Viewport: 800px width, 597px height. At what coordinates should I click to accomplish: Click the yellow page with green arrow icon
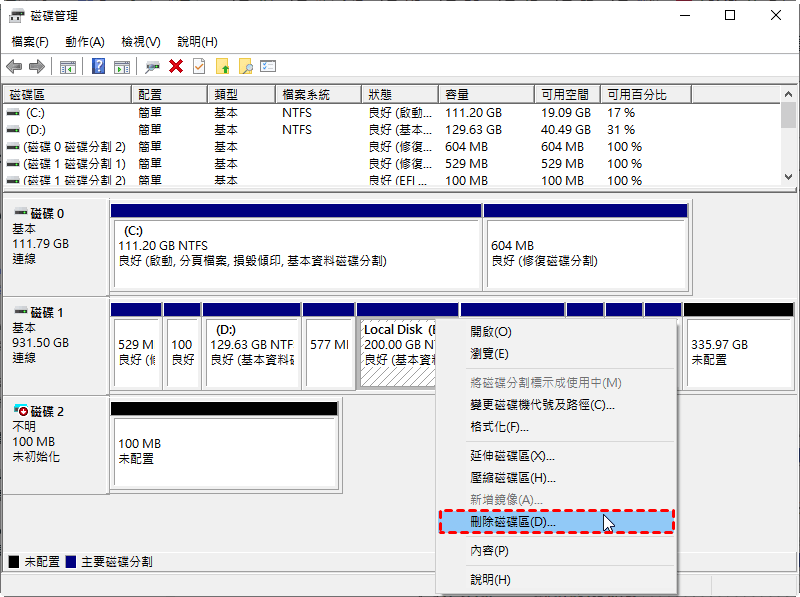pyautogui.click(x=223, y=66)
